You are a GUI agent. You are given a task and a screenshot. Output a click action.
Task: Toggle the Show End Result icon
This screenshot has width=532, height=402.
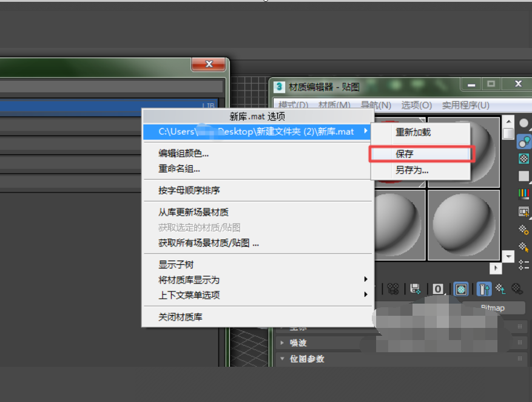tap(484, 289)
